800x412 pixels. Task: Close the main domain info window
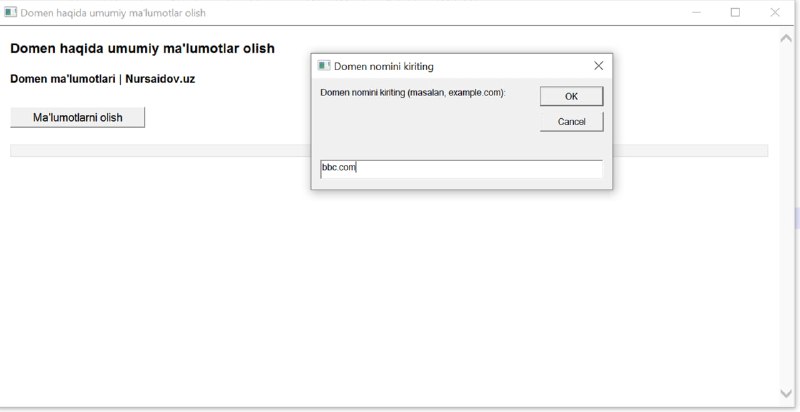pyautogui.click(x=775, y=12)
